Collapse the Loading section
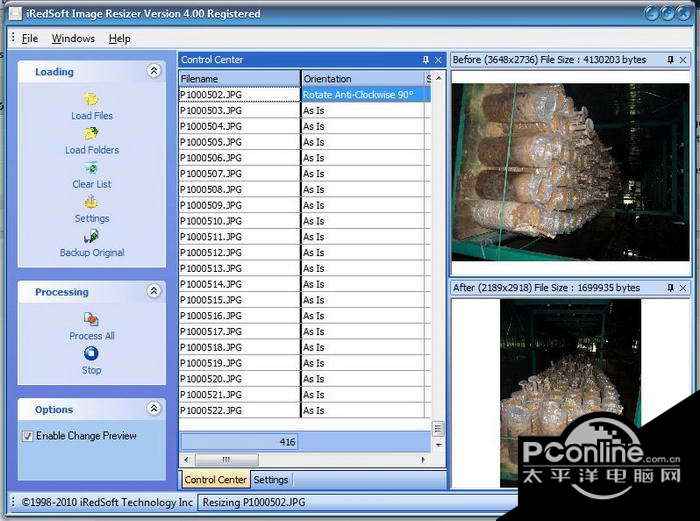Screen dimensions: 700x521 pos(154,71)
